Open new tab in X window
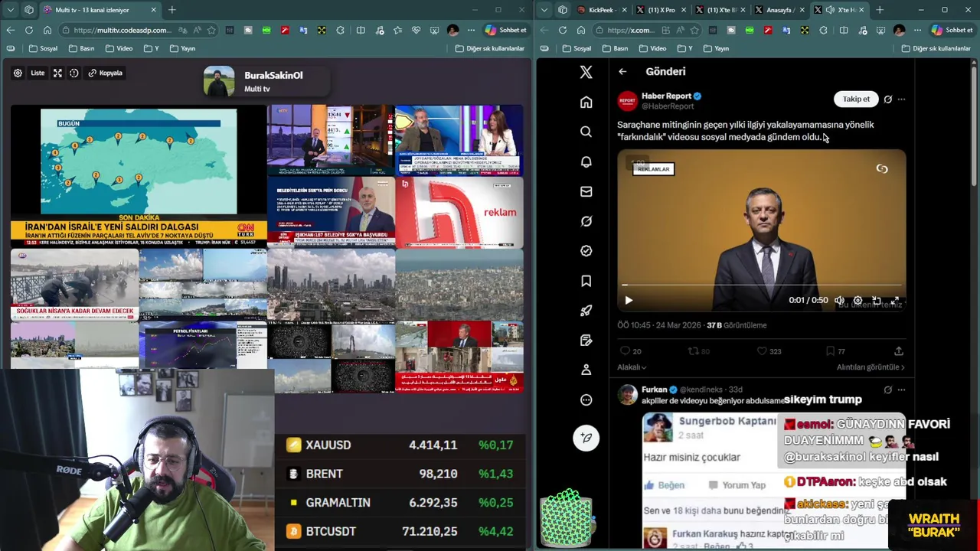The width and height of the screenshot is (980, 551). tap(880, 10)
